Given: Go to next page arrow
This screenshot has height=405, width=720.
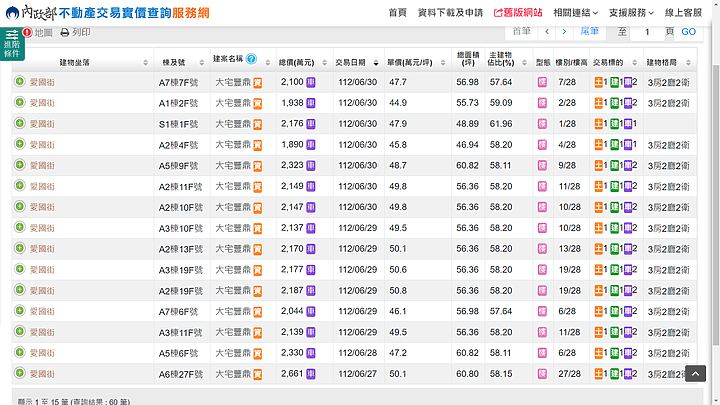Looking at the screenshot, I should click(x=564, y=31).
